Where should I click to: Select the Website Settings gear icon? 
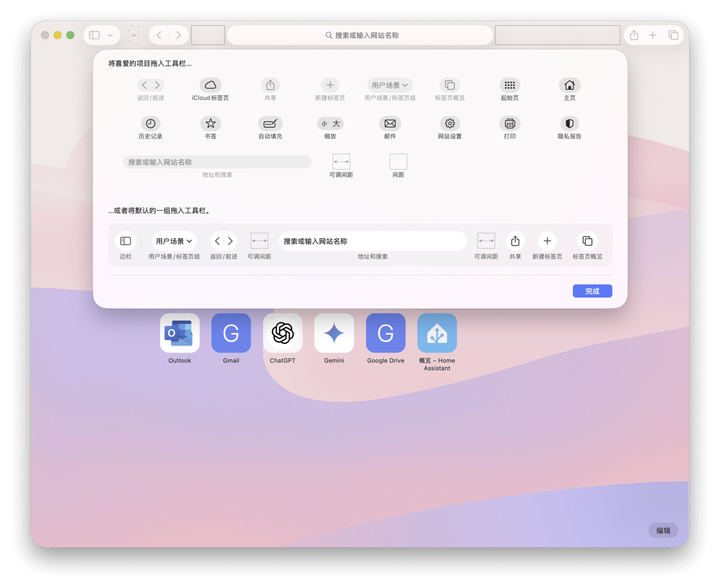[450, 124]
